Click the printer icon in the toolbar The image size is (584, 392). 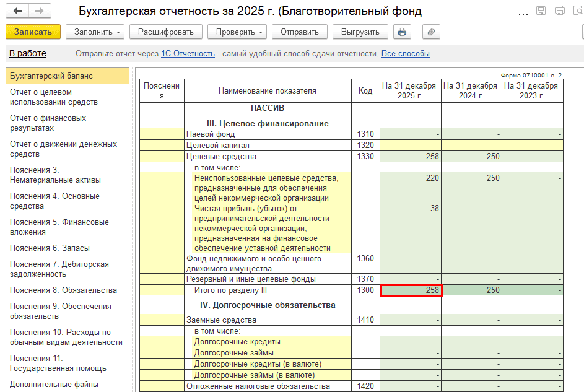(402, 32)
